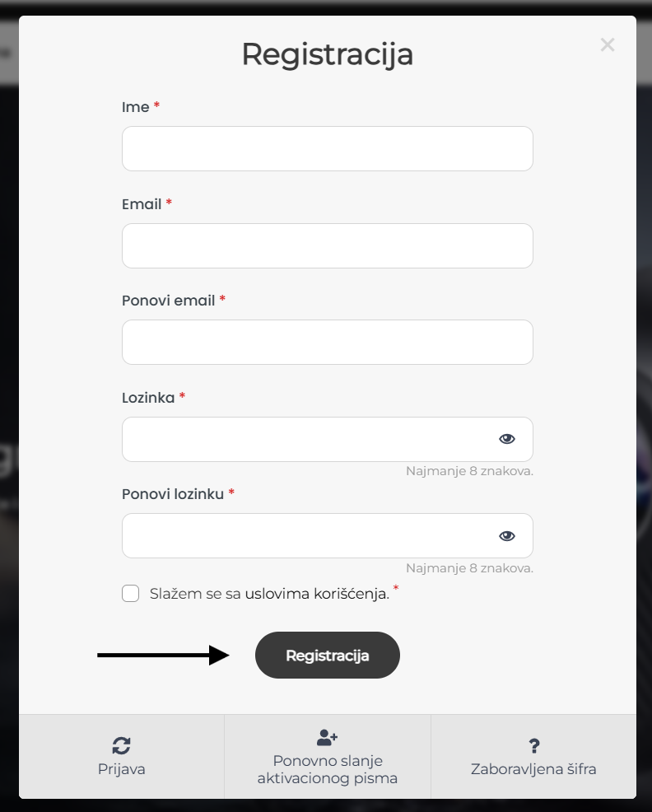Click the question mark icon above Zaboravljena šifra
The image size is (652, 812).
pyautogui.click(x=534, y=746)
